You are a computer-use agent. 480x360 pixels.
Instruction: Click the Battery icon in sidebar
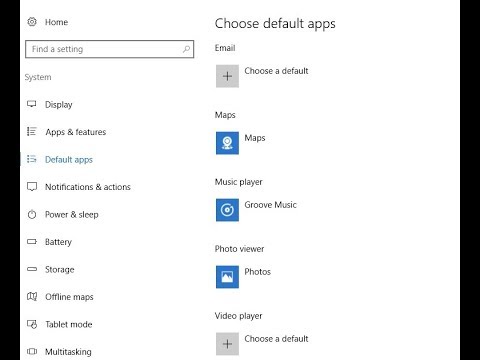(x=32, y=241)
